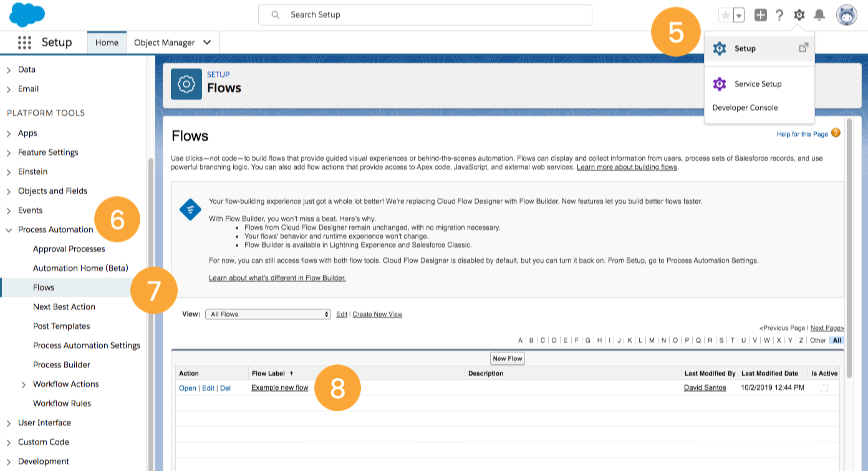This screenshot has width=868, height=471.
Task: Click the favorites star icon
Action: [725, 15]
